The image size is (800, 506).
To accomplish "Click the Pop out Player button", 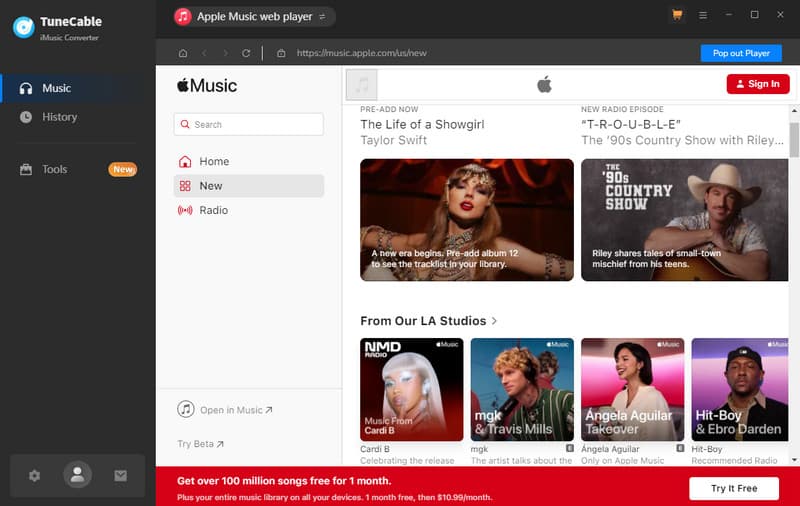I will click(x=741, y=53).
